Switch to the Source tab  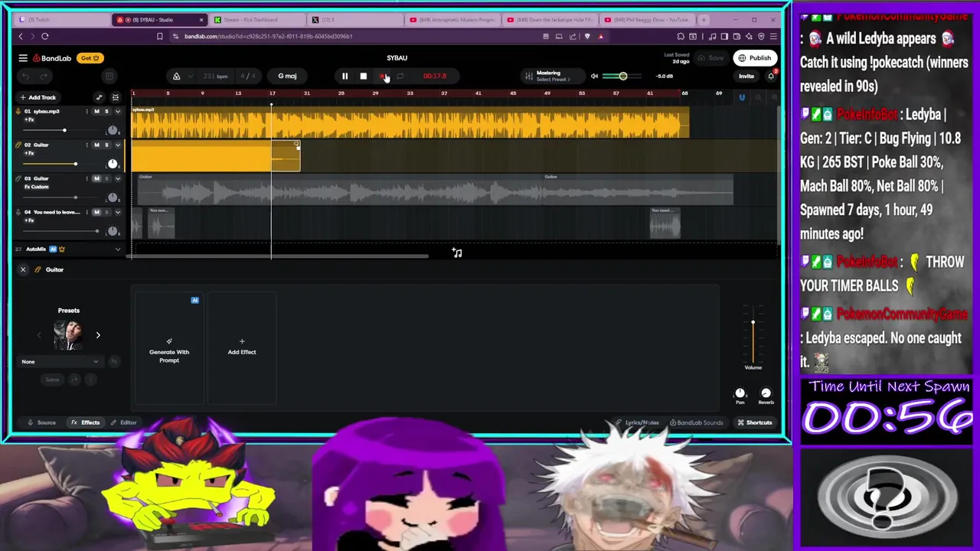tap(41, 422)
